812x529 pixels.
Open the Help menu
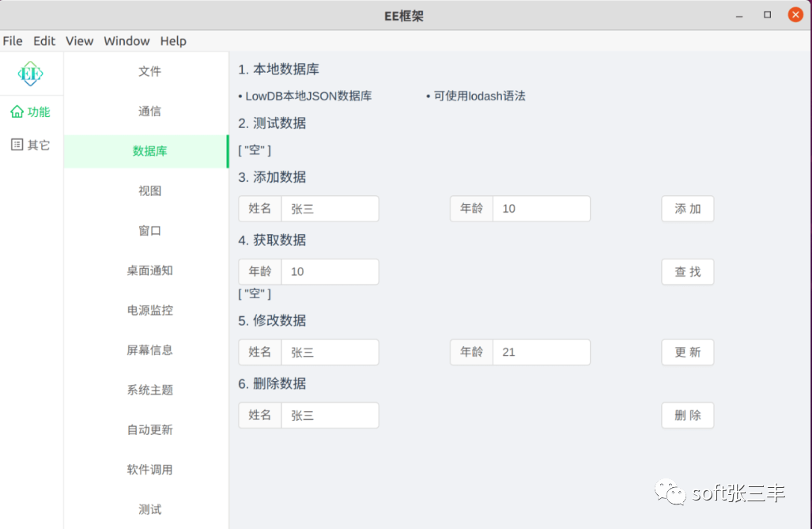tap(173, 41)
